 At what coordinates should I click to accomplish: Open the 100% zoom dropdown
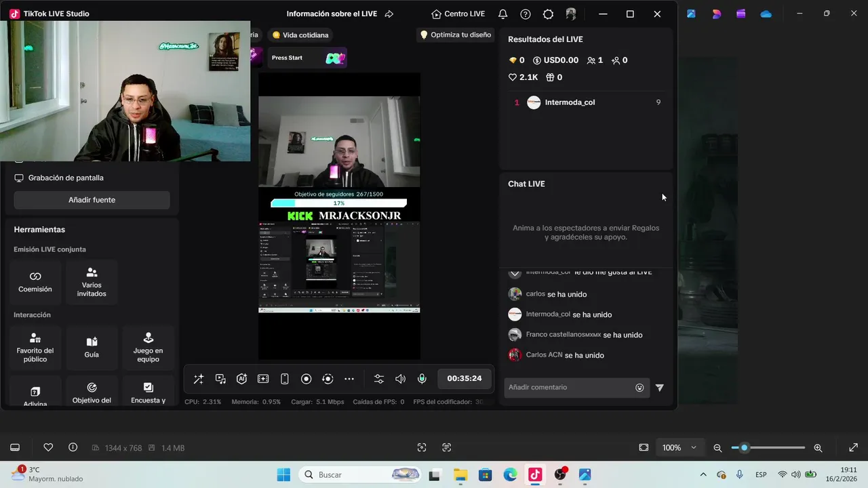click(679, 447)
